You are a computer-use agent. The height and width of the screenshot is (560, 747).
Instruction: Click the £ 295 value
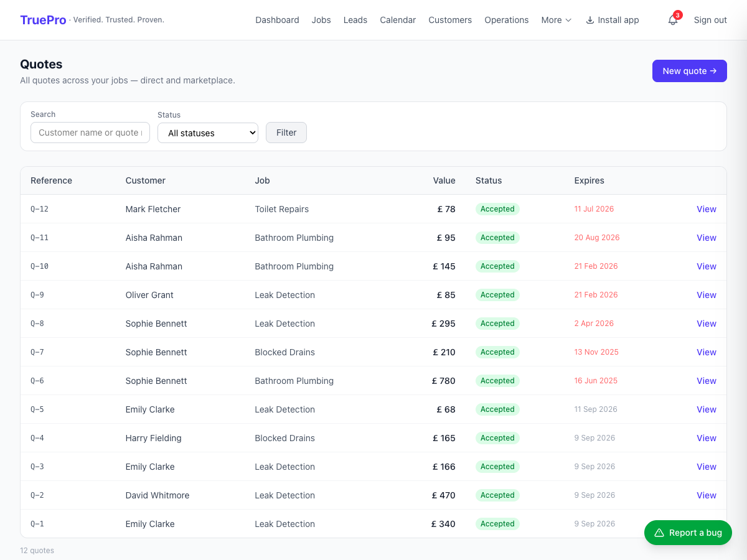(444, 324)
